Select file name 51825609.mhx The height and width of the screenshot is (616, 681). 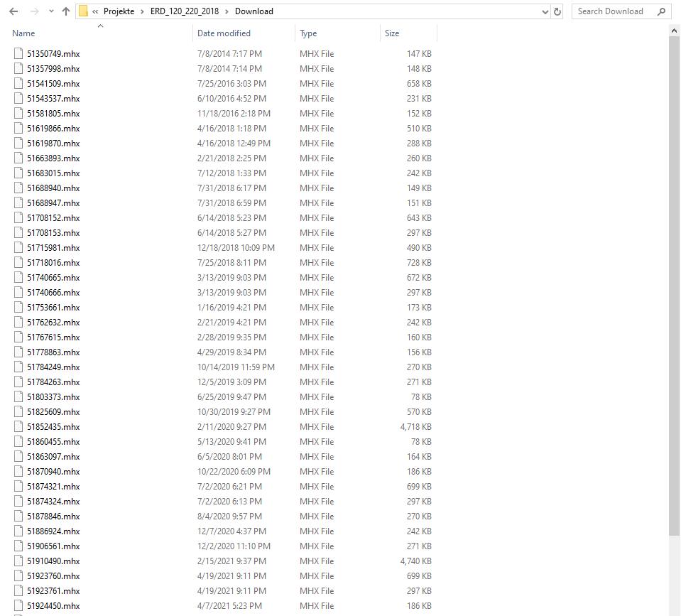53,412
